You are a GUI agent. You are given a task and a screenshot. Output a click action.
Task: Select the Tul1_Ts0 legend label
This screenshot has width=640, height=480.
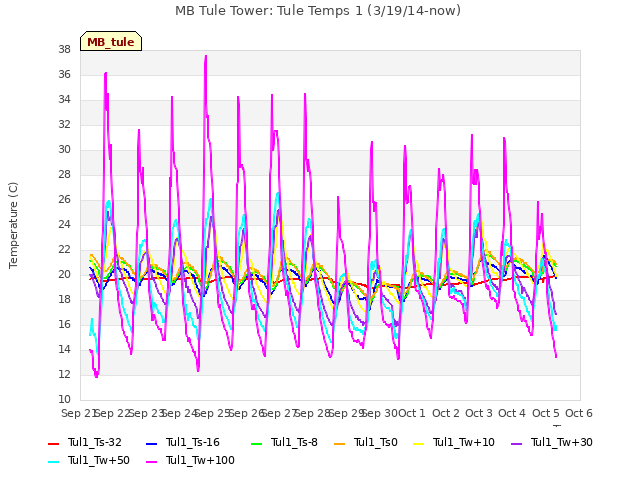[x=376, y=442]
